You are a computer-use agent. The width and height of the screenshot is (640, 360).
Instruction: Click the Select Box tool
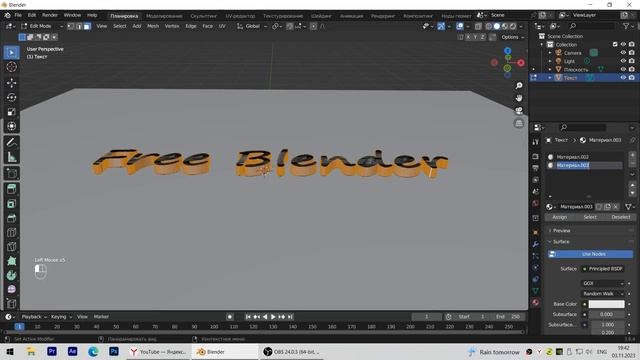[x=11, y=53]
